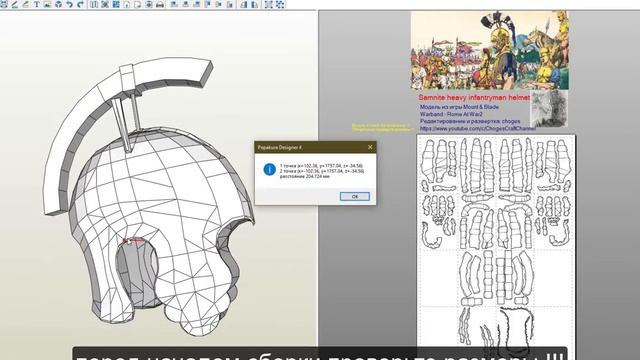
Task: Select the Text (T) tool in toolbar
Action: click(37, 4)
